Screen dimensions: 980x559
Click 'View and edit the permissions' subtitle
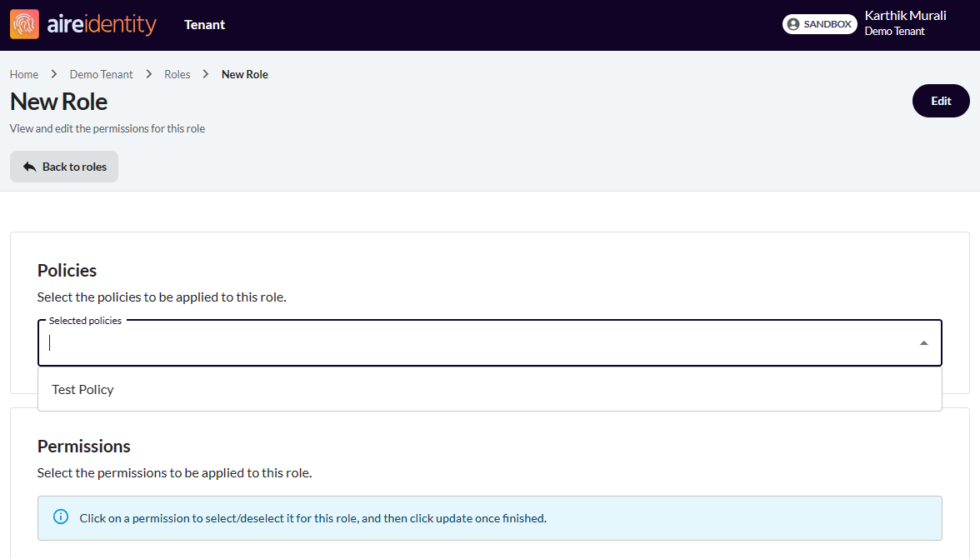[x=107, y=128]
